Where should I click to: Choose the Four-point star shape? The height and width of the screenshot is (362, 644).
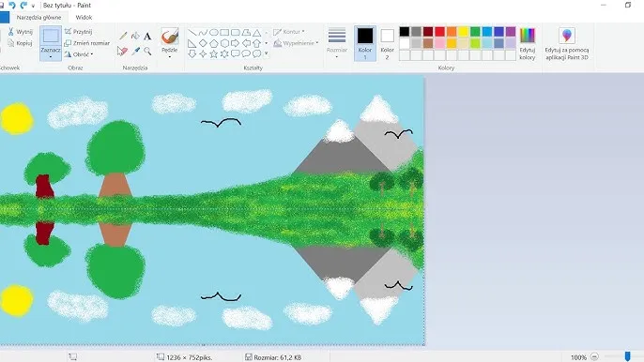(203, 53)
